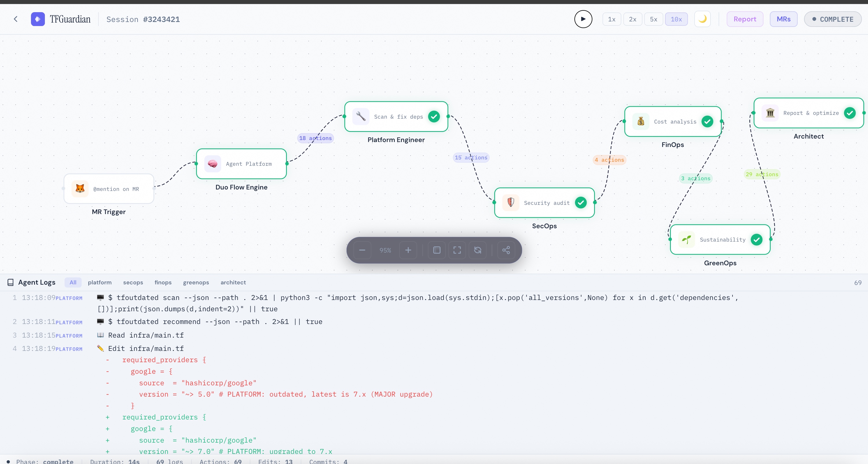868x464 pixels.
Task: Zoom out with the minus icon
Action: point(362,250)
